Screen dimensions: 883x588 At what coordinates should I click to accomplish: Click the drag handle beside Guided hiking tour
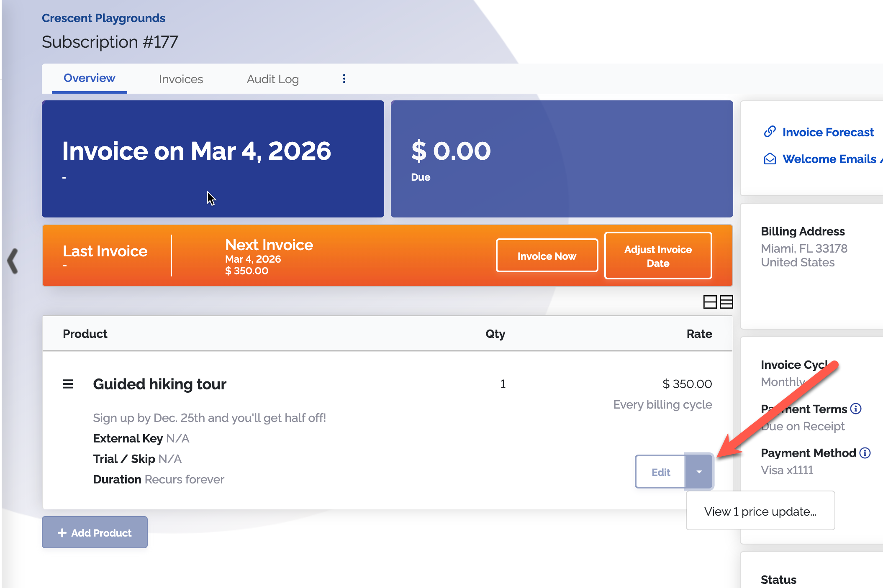(x=68, y=384)
